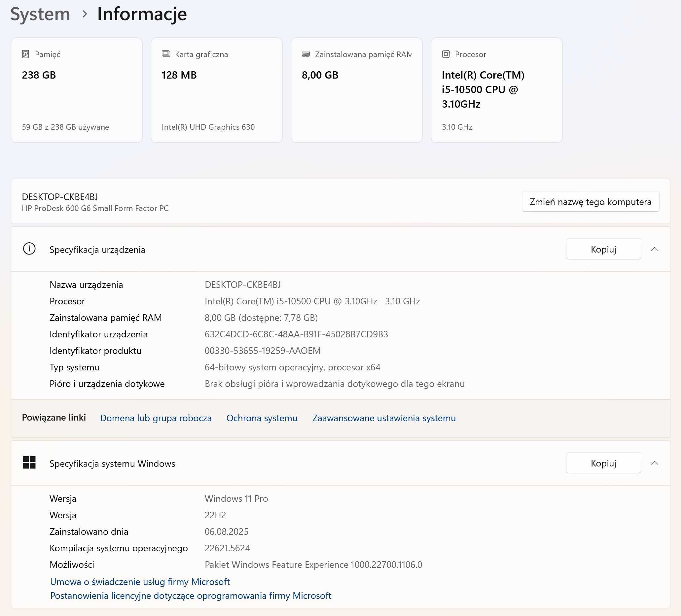
Task: Click HP ProDesk 600 G6 Small Form Factor PC
Action: [x=95, y=208]
